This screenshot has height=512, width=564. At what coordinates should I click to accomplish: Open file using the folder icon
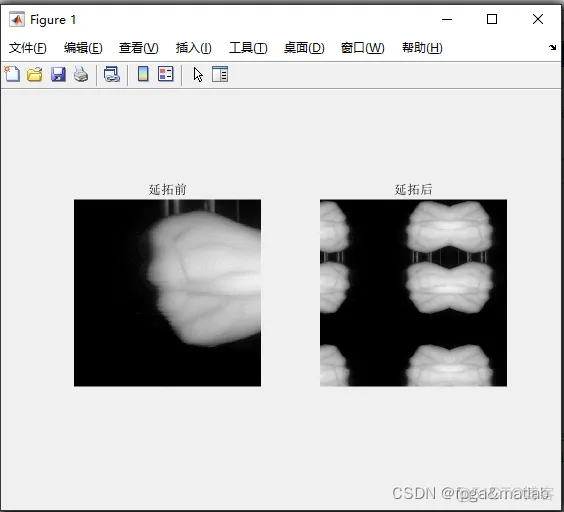35,74
